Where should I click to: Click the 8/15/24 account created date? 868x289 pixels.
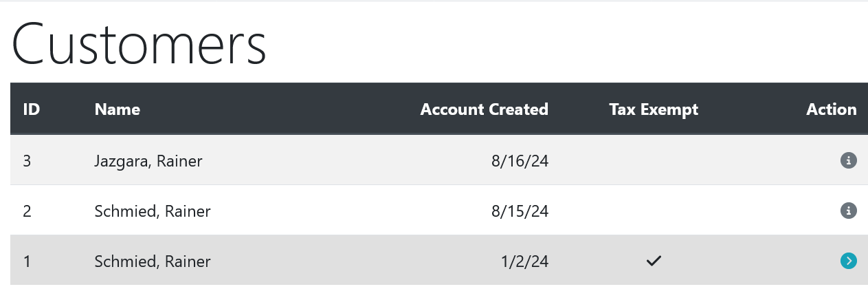tap(520, 211)
